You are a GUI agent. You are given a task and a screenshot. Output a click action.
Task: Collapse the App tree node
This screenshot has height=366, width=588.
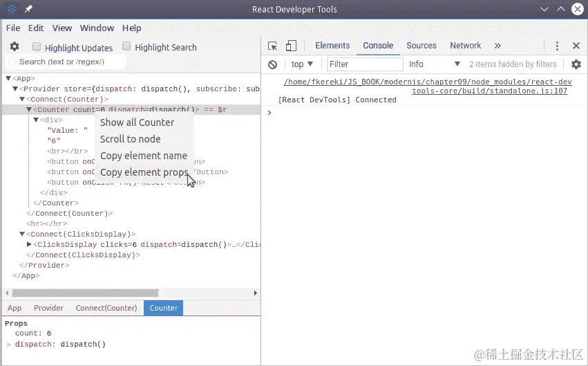[8, 78]
